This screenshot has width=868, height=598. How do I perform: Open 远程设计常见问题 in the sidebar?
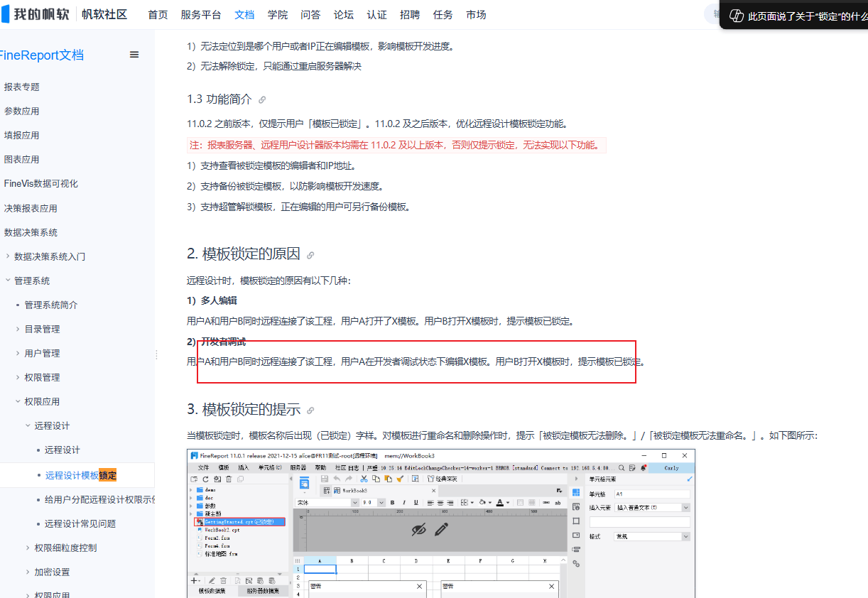[x=80, y=523]
